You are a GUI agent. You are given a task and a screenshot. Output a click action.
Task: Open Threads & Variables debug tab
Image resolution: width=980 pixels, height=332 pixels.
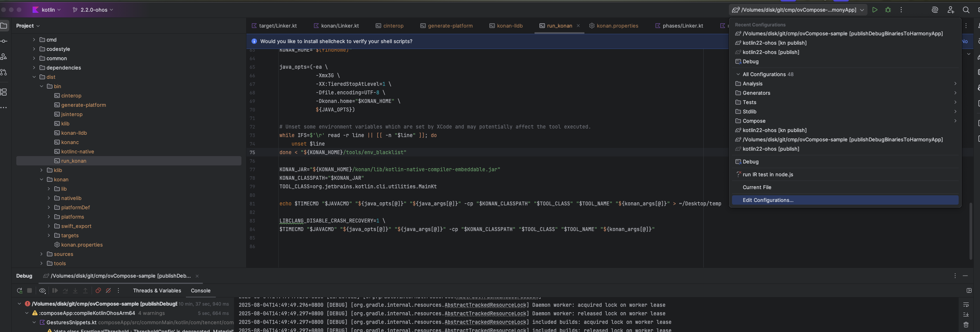157,290
